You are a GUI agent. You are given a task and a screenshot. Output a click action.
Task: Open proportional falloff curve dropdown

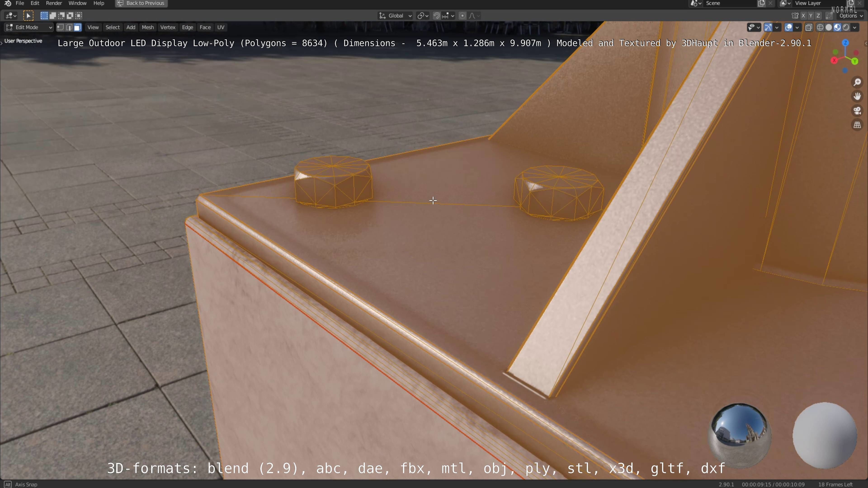[474, 16]
